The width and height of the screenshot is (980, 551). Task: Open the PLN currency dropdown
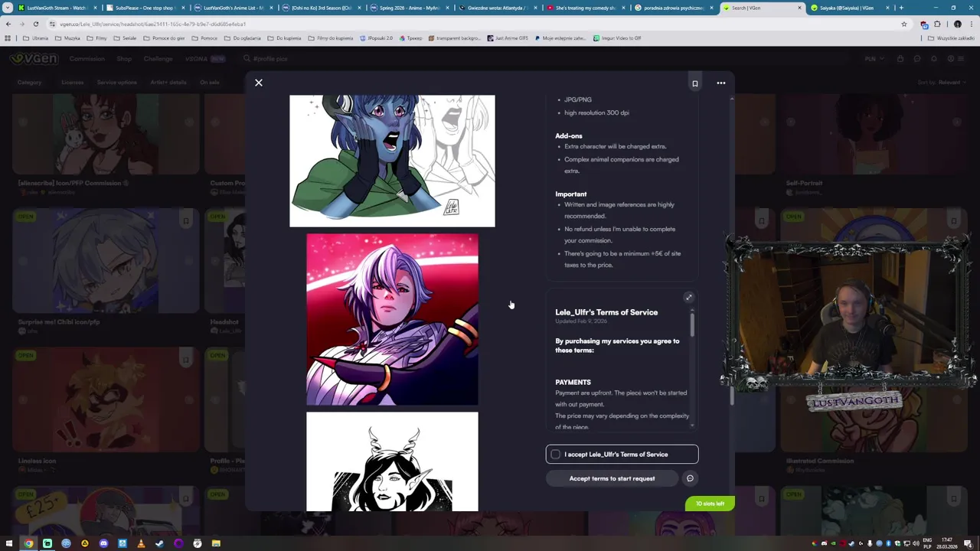[x=874, y=59]
